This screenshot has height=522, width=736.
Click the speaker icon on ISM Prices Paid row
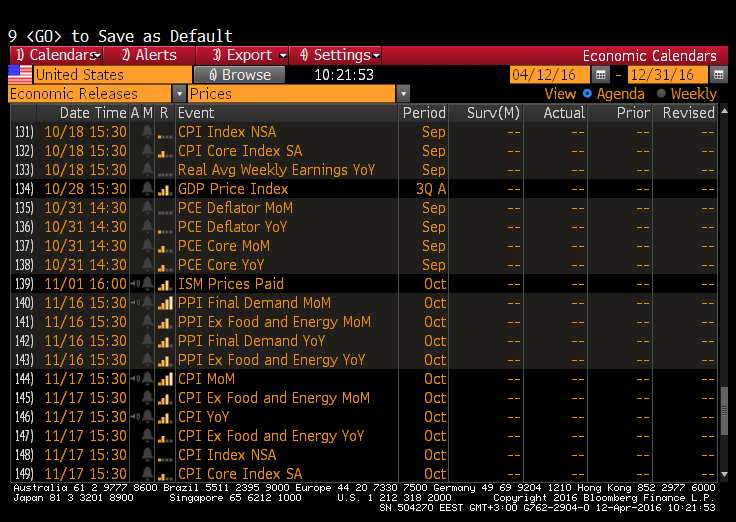[x=135, y=284]
